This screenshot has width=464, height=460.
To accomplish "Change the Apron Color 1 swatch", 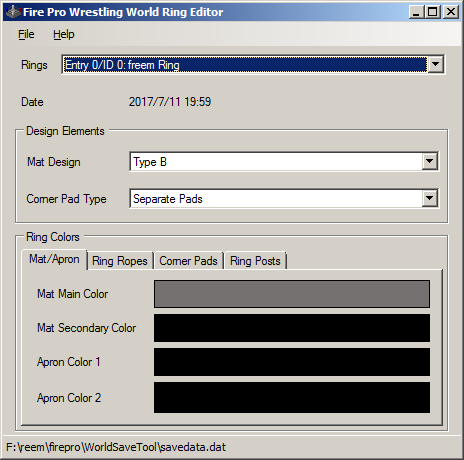I will click(x=292, y=362).
